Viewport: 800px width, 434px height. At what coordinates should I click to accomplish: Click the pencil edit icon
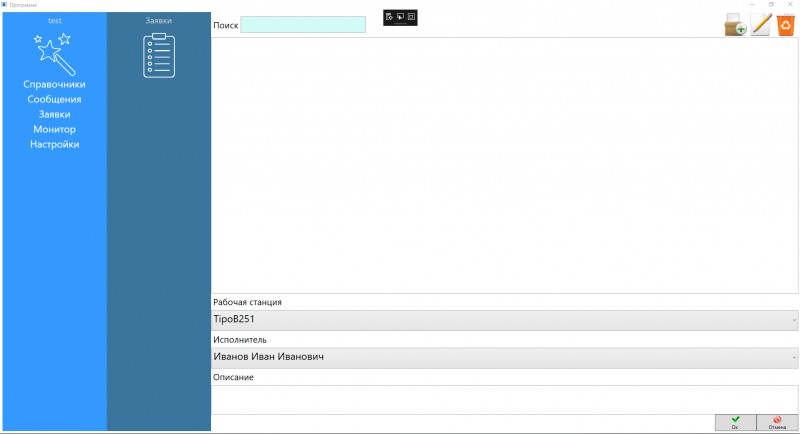761,24
